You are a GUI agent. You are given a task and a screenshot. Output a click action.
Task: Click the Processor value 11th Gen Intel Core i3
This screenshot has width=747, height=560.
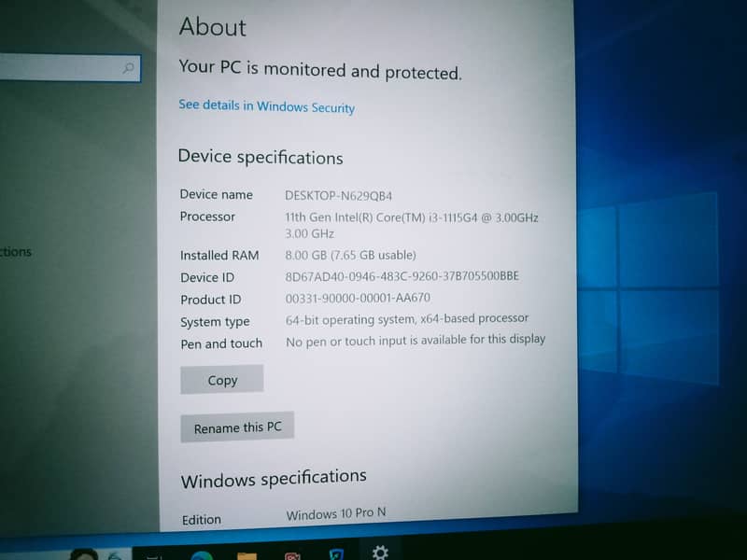click(411, 217)
